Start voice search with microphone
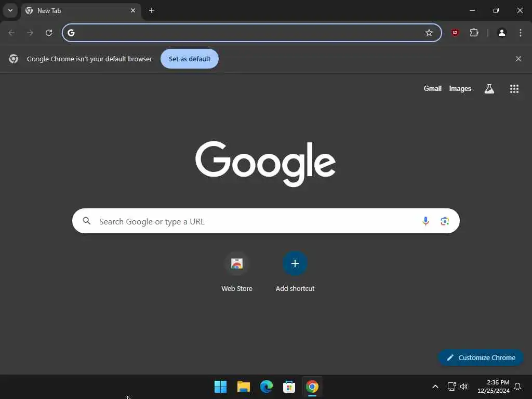The image size is (532, 399). pos(425,221)
